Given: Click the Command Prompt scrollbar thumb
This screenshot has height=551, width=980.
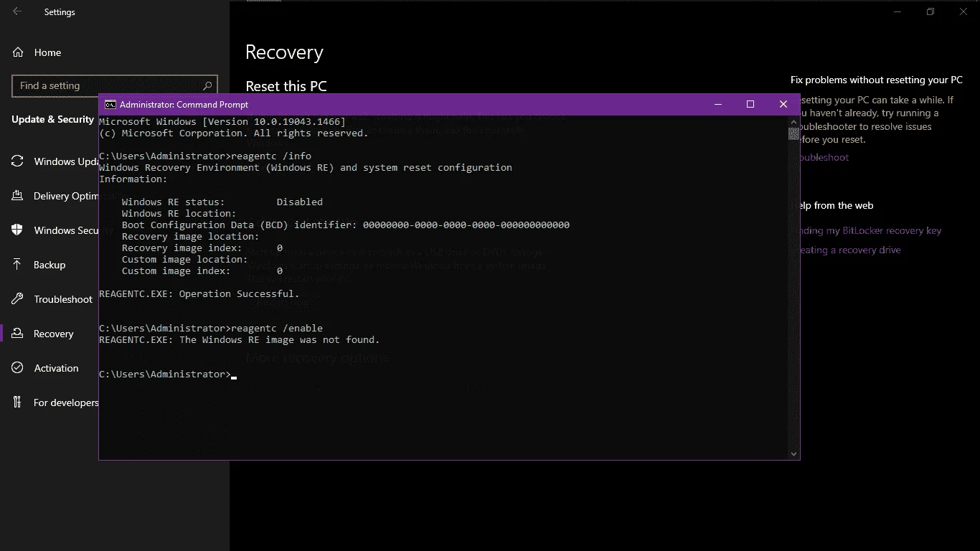Looking at the screenshot, I should [x=793, y=133].
